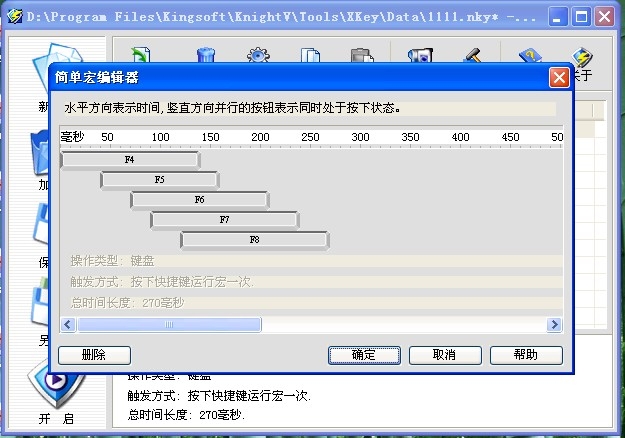Image resolution: width=625 pixels, height=438 pixels.
Task: Click the paste clipboard toolbar icon
Action: coord(362,55)
